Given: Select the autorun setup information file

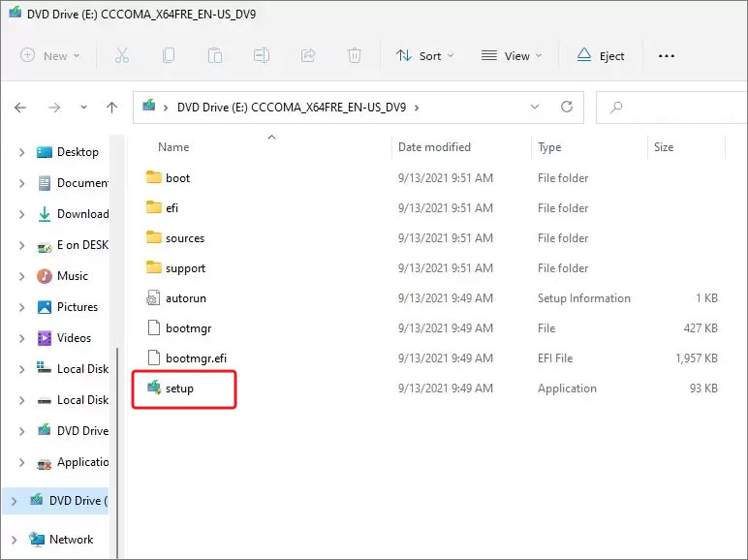Looking at the screenshot, I should tap(176, 298).
